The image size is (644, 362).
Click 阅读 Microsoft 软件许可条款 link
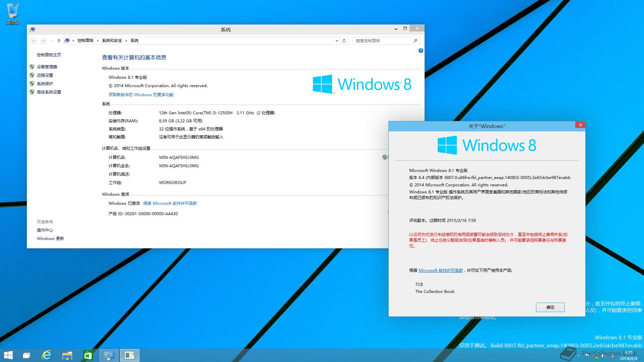click(x=170, y=203)
